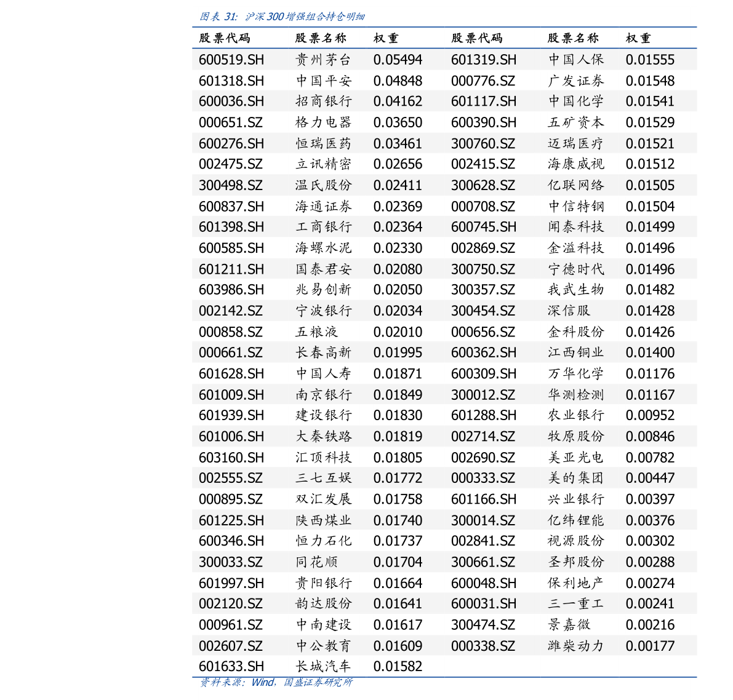Click the source note 资料来源 Wind 国盛证券研究所
Image resolution: width=733 pixels, height=700 pixels.
[x=276, y=682]
